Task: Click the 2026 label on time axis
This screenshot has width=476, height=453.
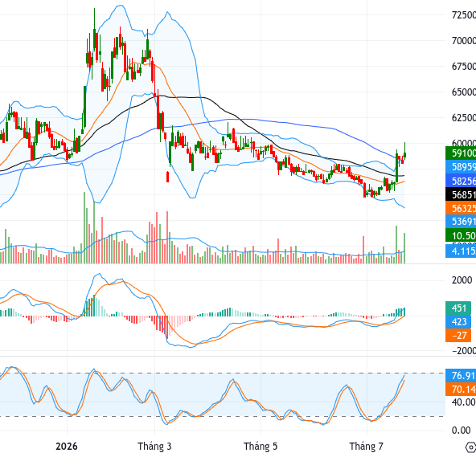Action: 67,447
